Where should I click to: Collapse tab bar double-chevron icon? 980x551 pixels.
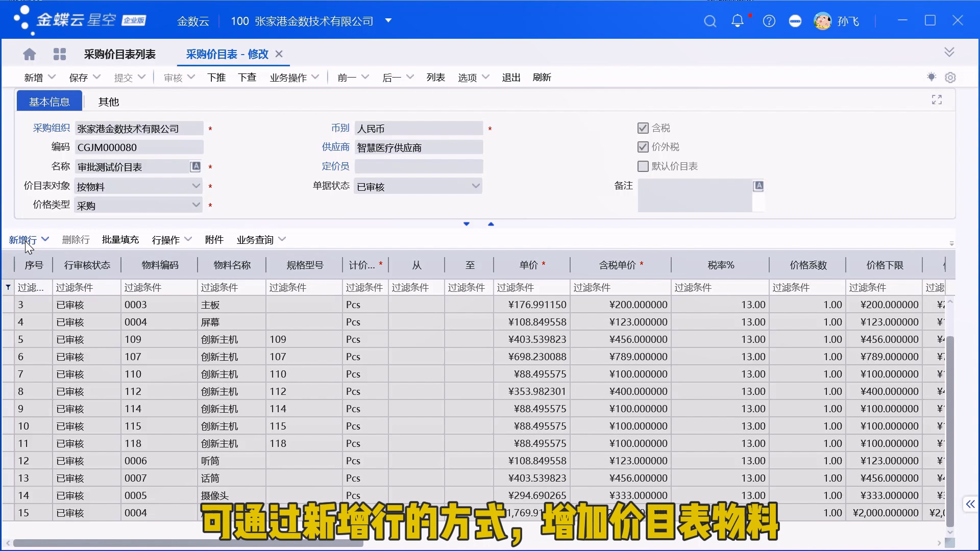pos(949,52)
